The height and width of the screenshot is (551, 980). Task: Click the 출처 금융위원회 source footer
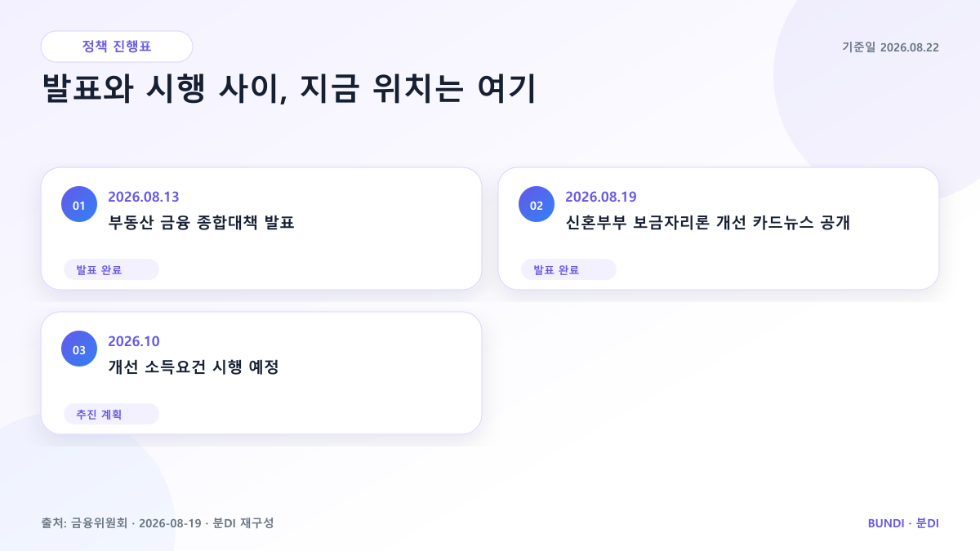point(158,522)
